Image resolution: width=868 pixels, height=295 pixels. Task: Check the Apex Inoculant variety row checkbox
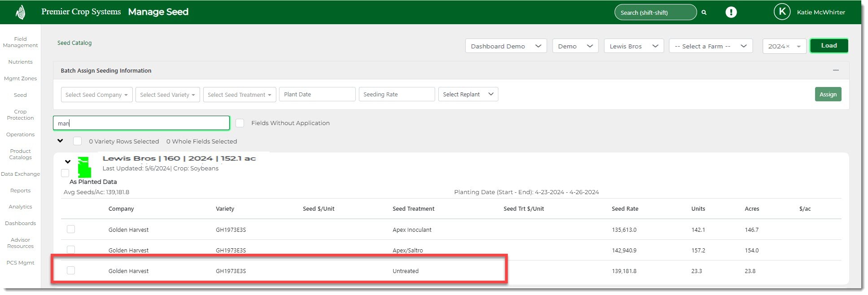pos(71,230)
